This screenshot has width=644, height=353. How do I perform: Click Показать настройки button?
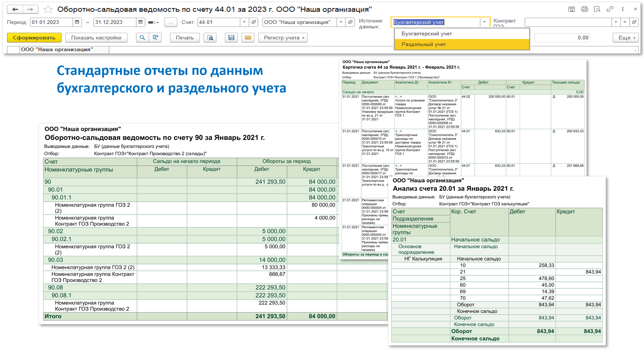click(x=96, y=38)
